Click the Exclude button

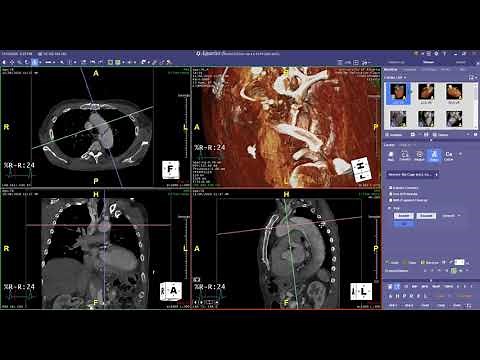(426, 216)
